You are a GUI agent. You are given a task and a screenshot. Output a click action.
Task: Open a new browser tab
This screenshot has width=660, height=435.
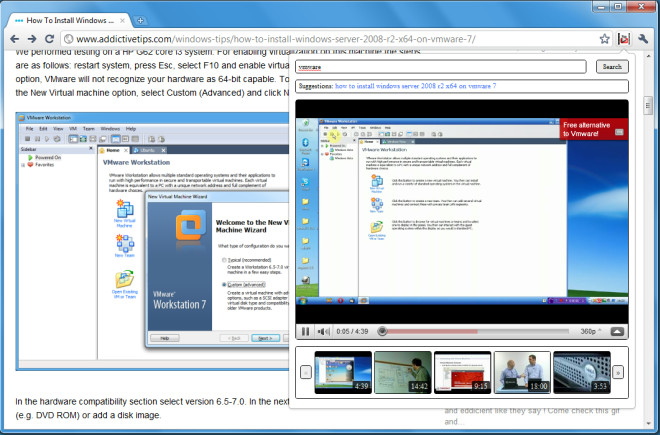[x=140, y=20]
